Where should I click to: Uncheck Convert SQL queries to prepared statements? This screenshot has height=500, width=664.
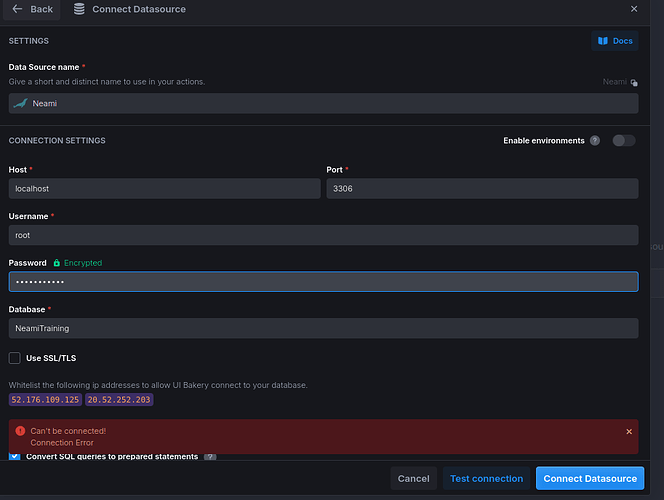(15, 457)
